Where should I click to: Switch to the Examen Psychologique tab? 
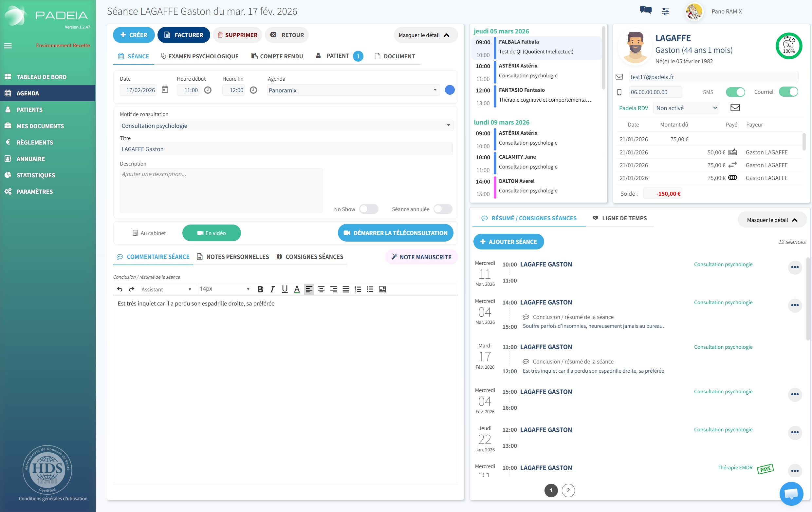click(199, 56)
